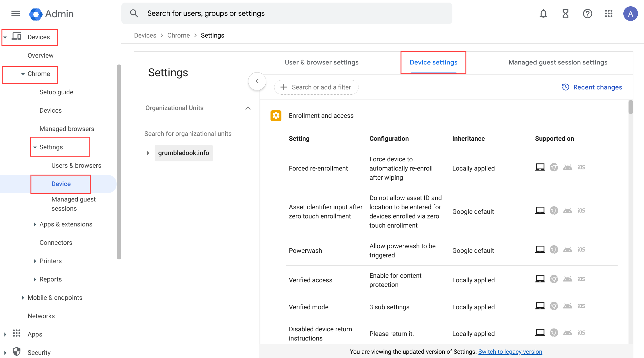
Task: Expand Apps & extensions in sidebar
Action: pos(35,224)
